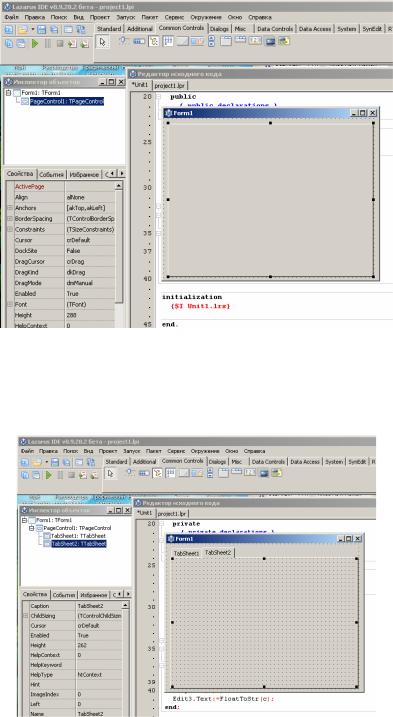Select the pointer tool in lower screenshot palette

110,474
